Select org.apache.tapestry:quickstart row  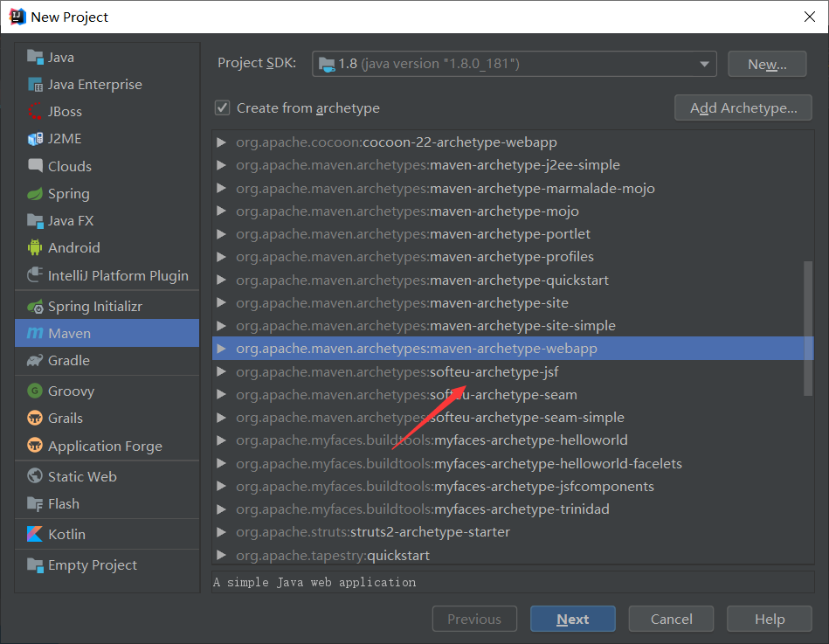click(x=513, y=555)
